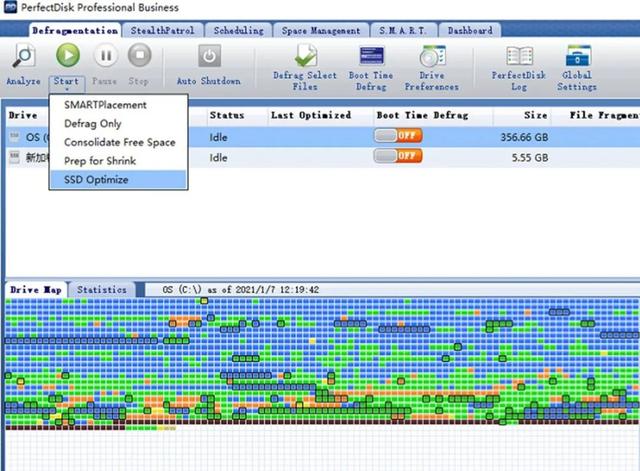The image size is (640, 471).
Task: Click the Idle status of OS drive
Action: (x=218, y=138)
